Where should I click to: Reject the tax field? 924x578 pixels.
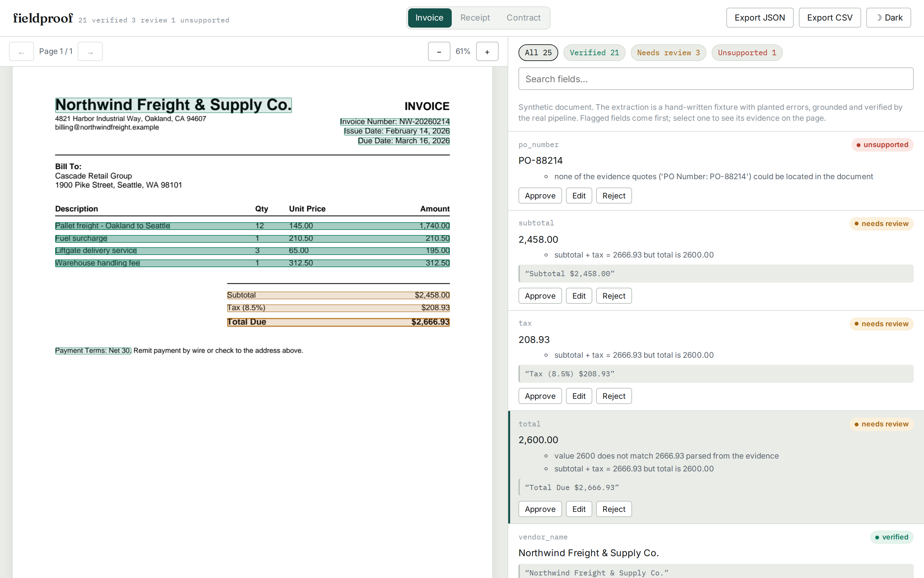(613, 396)
